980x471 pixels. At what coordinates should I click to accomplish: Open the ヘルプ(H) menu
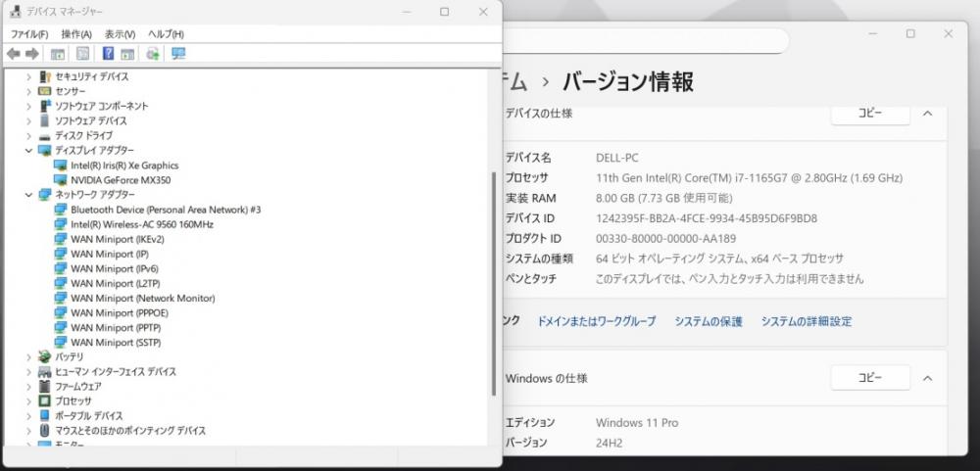(x=166, y=34)
